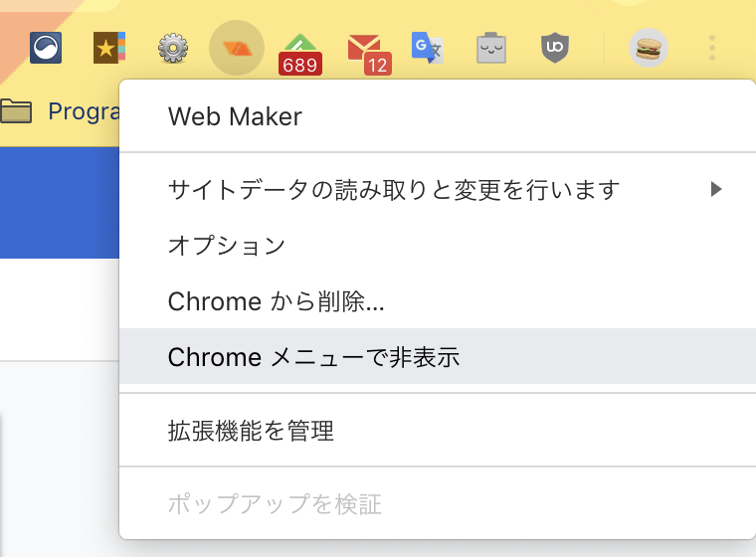Choose オプション from the context menu
Viewport: 756px width, 557px height.
(x=438, y=245)
